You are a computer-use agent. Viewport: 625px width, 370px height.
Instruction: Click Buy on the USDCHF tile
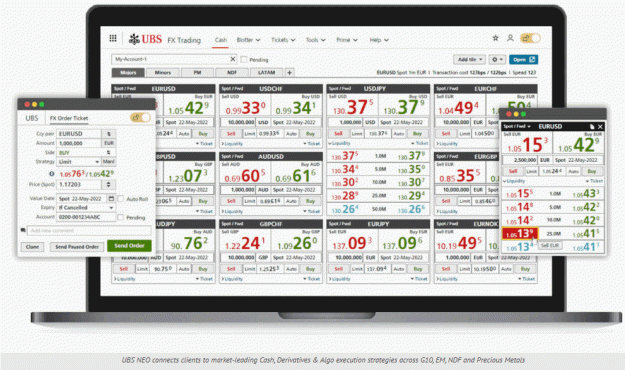click(310, 134)
